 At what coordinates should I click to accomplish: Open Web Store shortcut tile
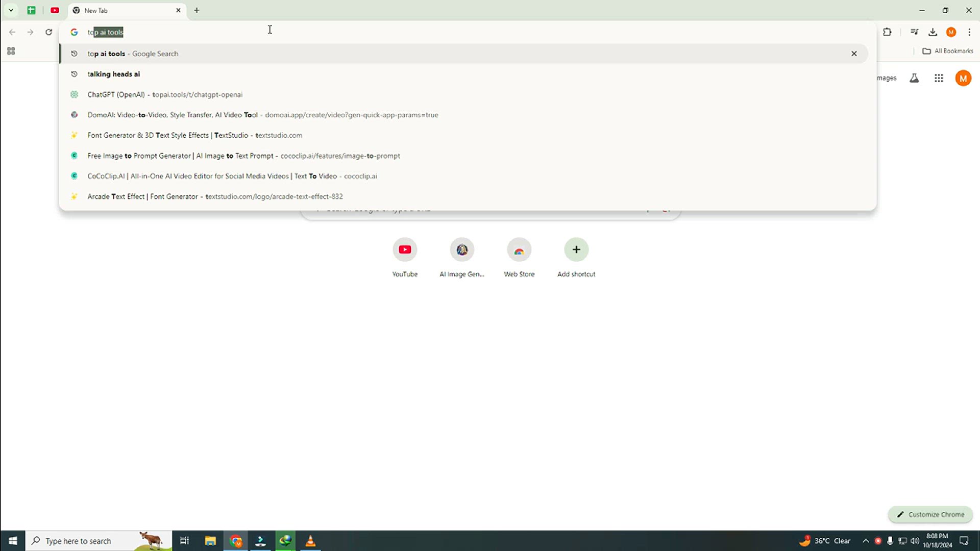click(x=519, y=258)
